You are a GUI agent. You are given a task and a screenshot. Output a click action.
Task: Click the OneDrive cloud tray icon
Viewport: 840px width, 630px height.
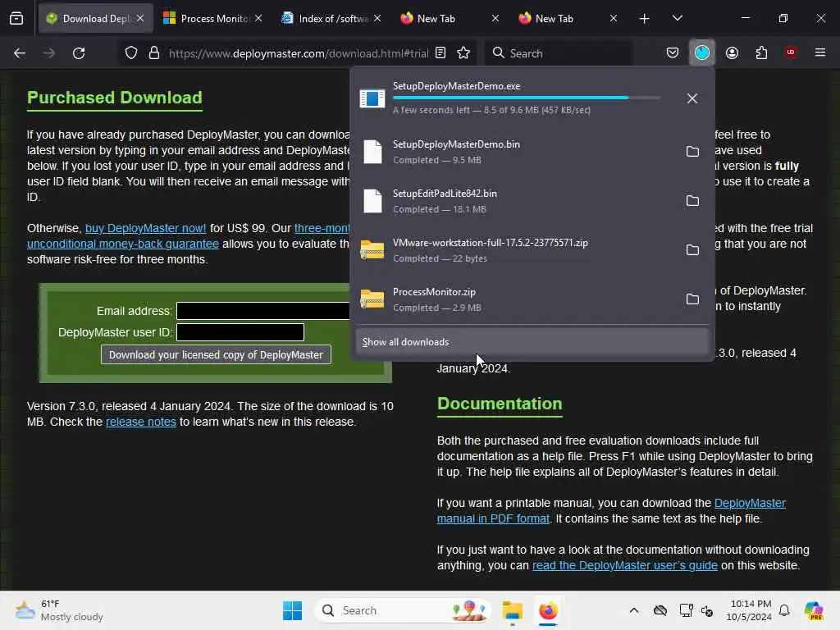tap(660, 610)
